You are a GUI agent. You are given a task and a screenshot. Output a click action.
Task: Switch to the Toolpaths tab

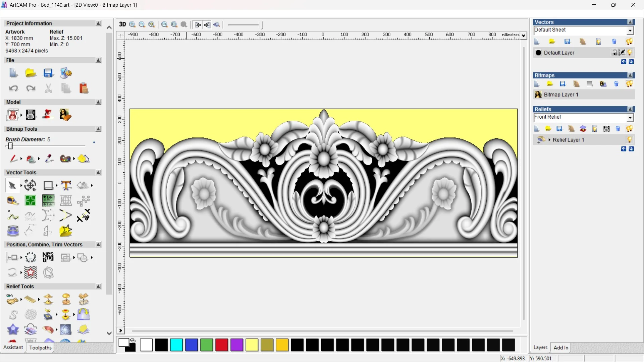(x=40, y=348)
